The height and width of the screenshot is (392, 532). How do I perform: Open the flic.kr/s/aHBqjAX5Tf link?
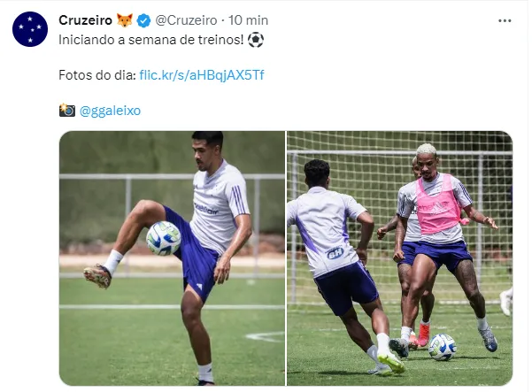[x=202, y=75]
